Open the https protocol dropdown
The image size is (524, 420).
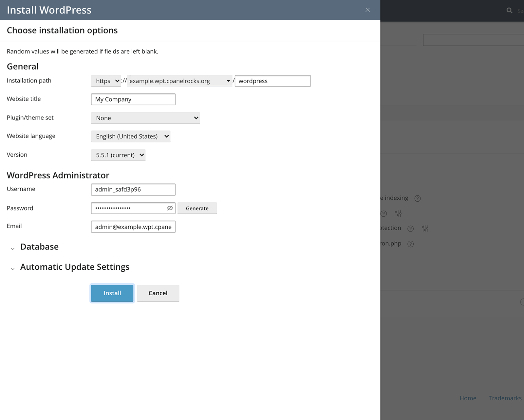pos(106,81)
